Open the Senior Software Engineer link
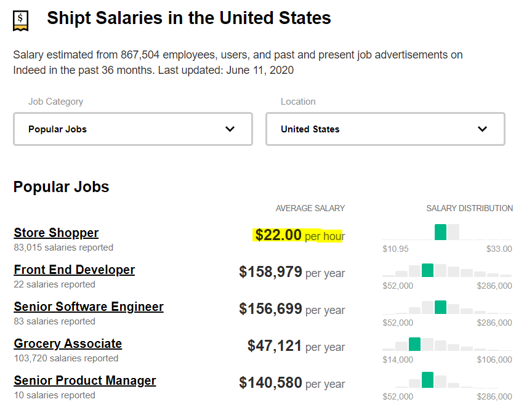Screen dimensions: 532x410 pyautogui.click(x=89, y=307)
